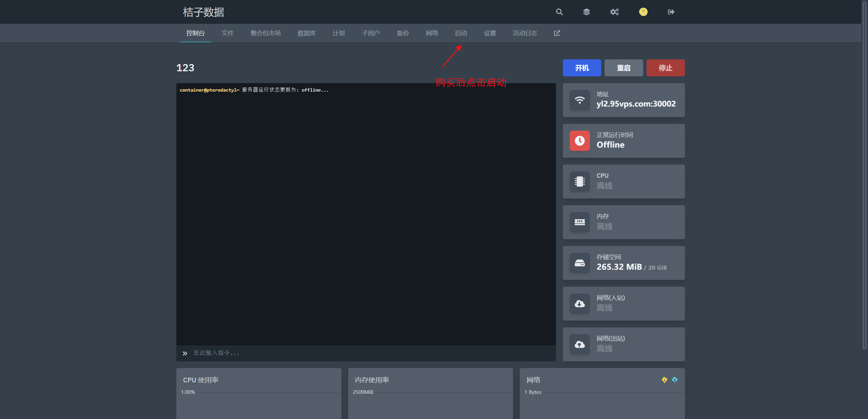Click the inbound network download icon
Screen dimensions: 868x419
(x=580, y=304)
